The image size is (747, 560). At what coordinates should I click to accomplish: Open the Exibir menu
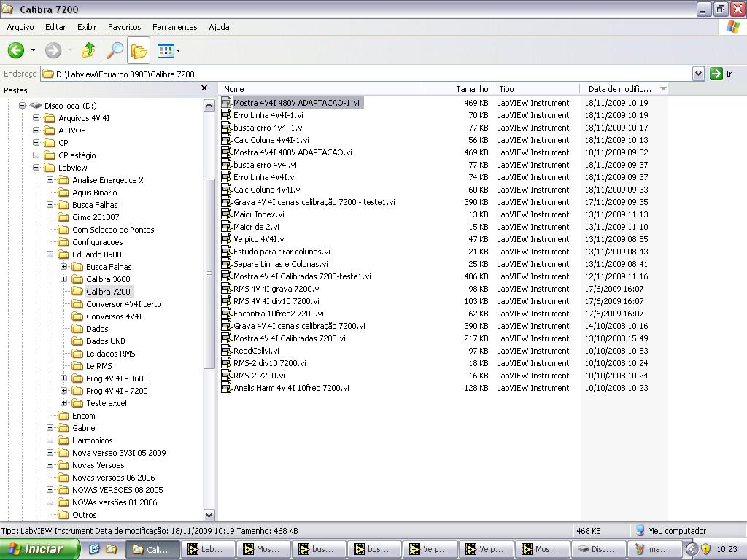(x=87, y=27)
